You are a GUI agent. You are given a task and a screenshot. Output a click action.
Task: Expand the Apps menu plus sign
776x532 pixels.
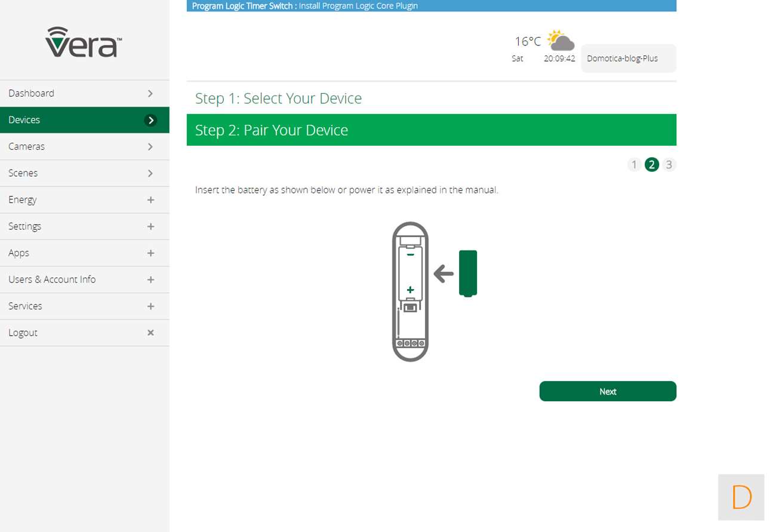(150, 253)
